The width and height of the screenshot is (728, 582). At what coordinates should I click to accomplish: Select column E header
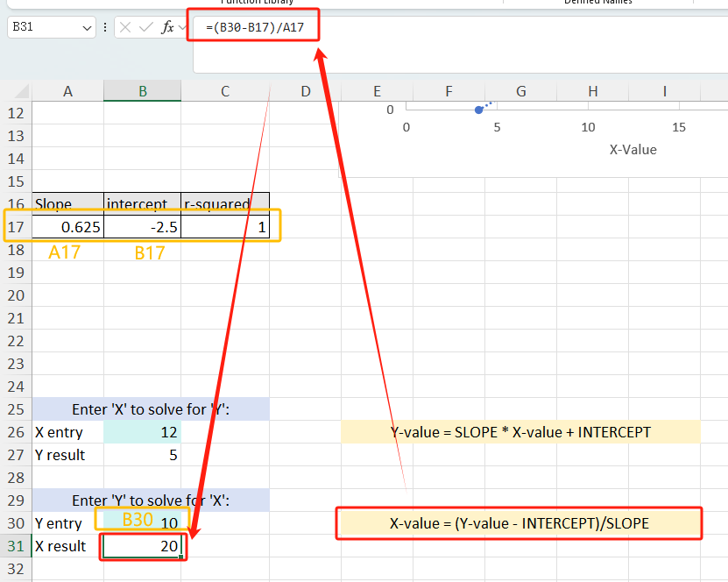pos(377,91)
